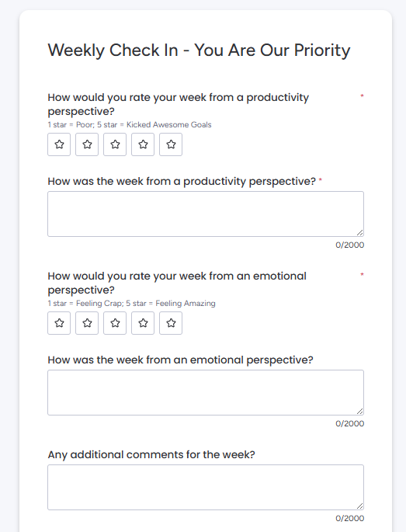This screenshot has width=406, height=532.
Task: Click the Weekly Check In form title
Action: tap(199, 50)
